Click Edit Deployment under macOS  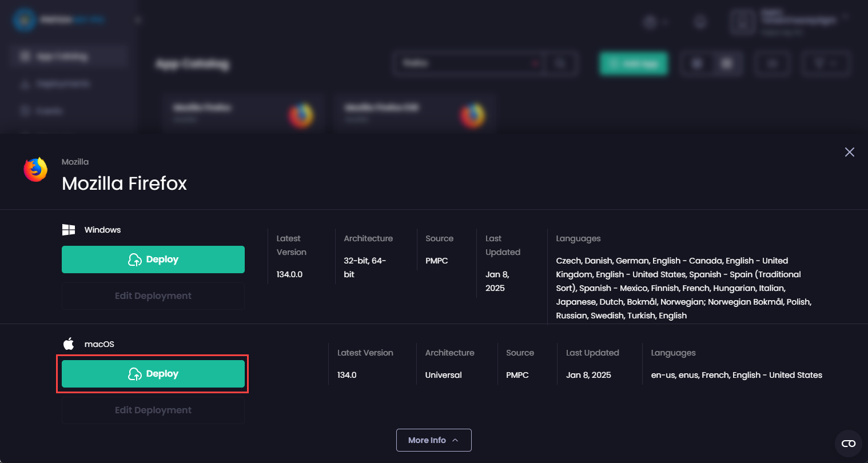click(153, 410)
